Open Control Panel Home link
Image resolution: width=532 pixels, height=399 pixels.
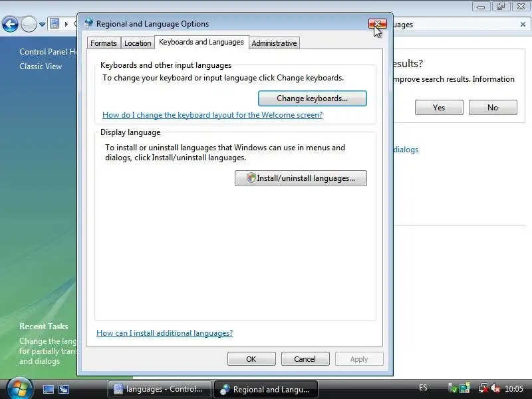click(x=48, y=52)
